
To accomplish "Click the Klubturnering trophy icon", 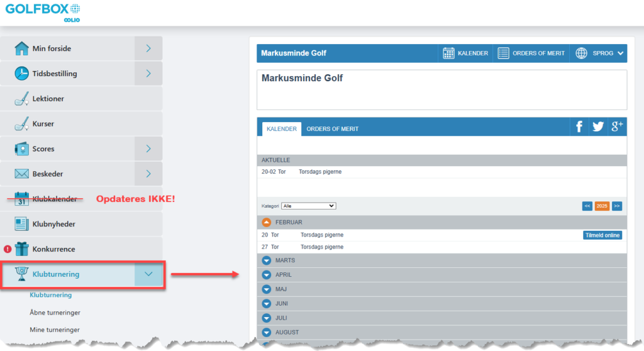I will click(21, 274).
